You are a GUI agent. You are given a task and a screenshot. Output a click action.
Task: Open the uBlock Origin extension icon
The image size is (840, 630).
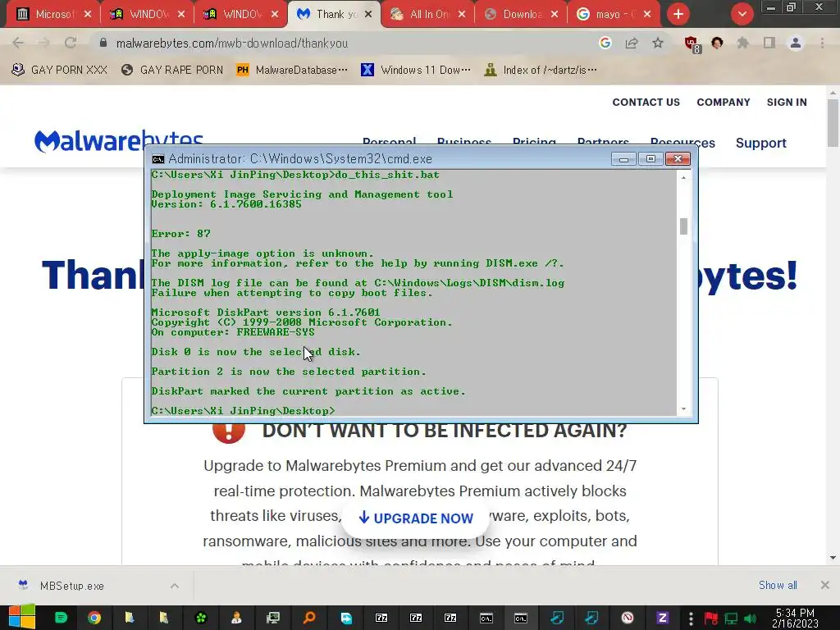coord(692,44)
